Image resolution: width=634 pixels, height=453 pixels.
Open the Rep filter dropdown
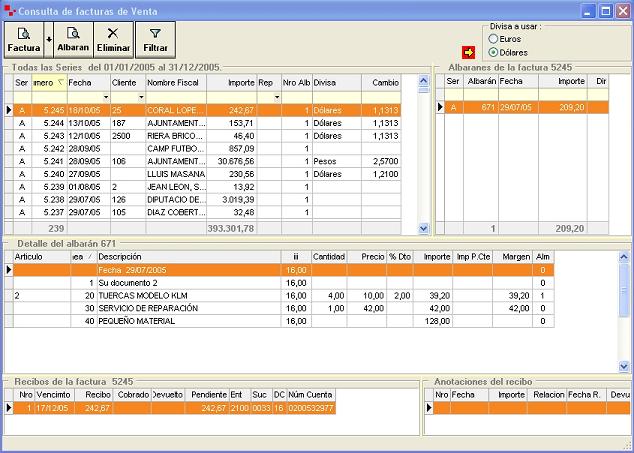pos(277,97)
